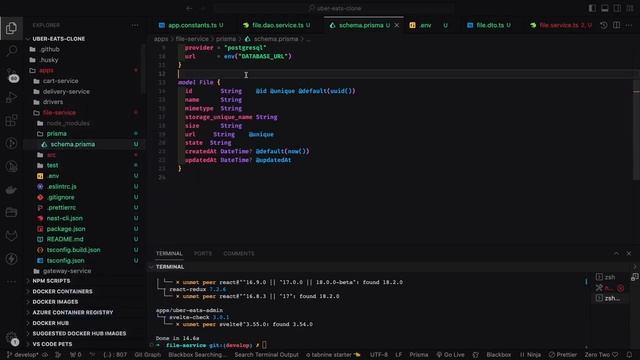Open editor more actions ellipsis

coord(629,25)
